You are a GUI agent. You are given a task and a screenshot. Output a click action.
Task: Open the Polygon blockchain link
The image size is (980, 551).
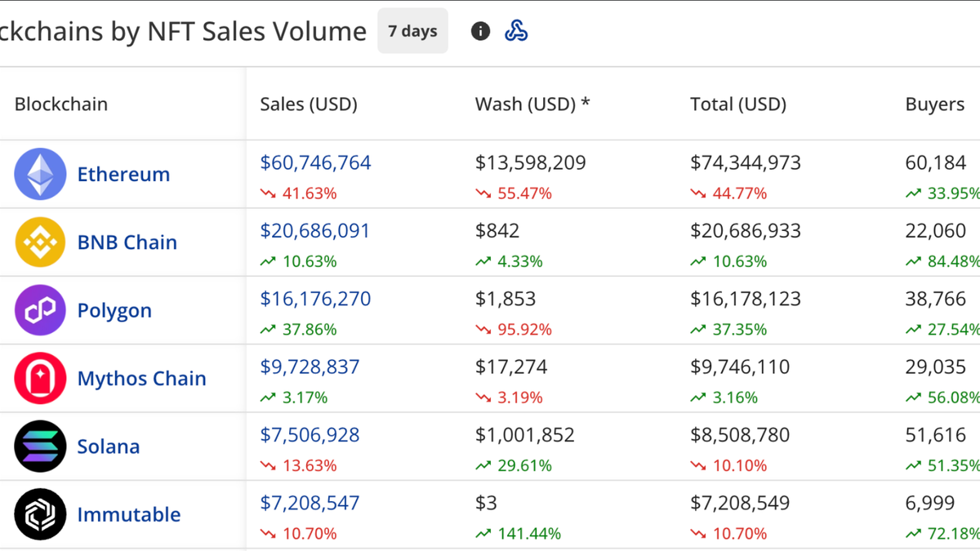[114, 311]
